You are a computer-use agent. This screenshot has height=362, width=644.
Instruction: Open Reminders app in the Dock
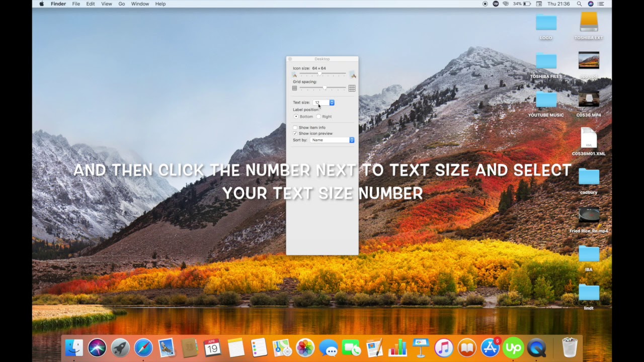(259, 348)
